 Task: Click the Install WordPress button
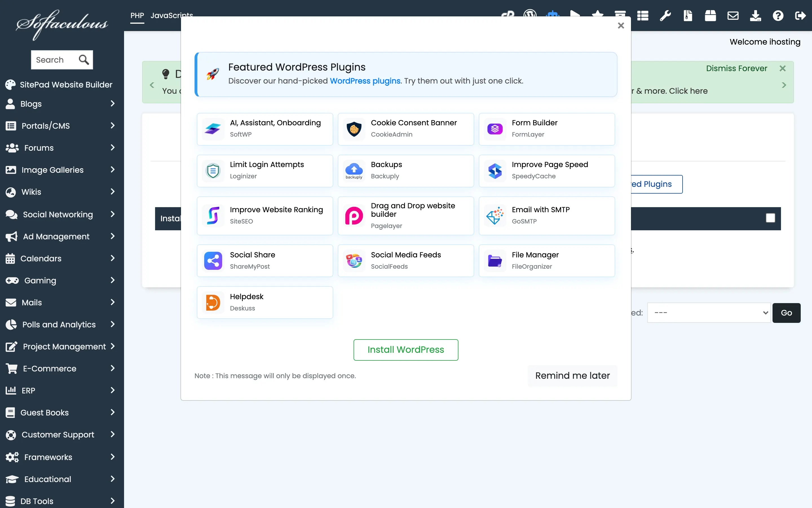pyautogui.click(x=406, y=350)
